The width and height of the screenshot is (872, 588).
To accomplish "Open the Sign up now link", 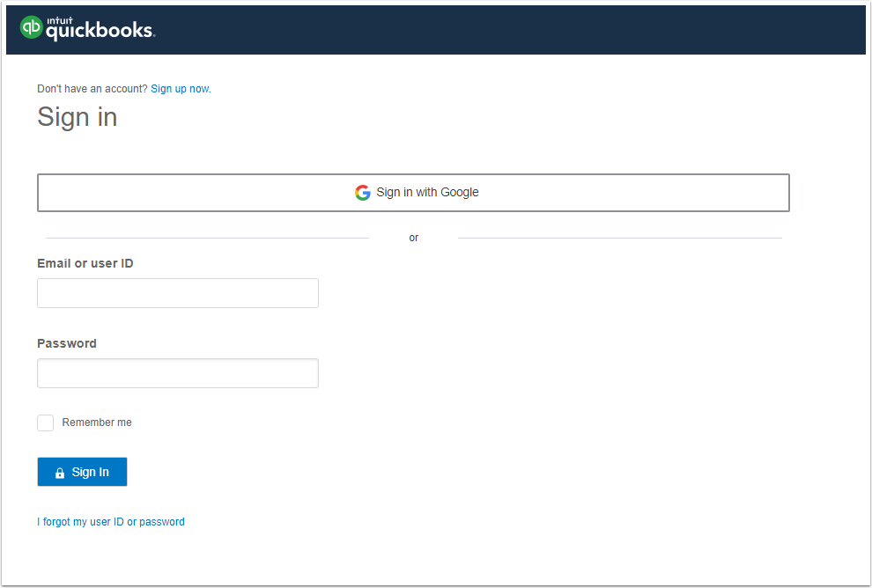I will coord(181,89).
